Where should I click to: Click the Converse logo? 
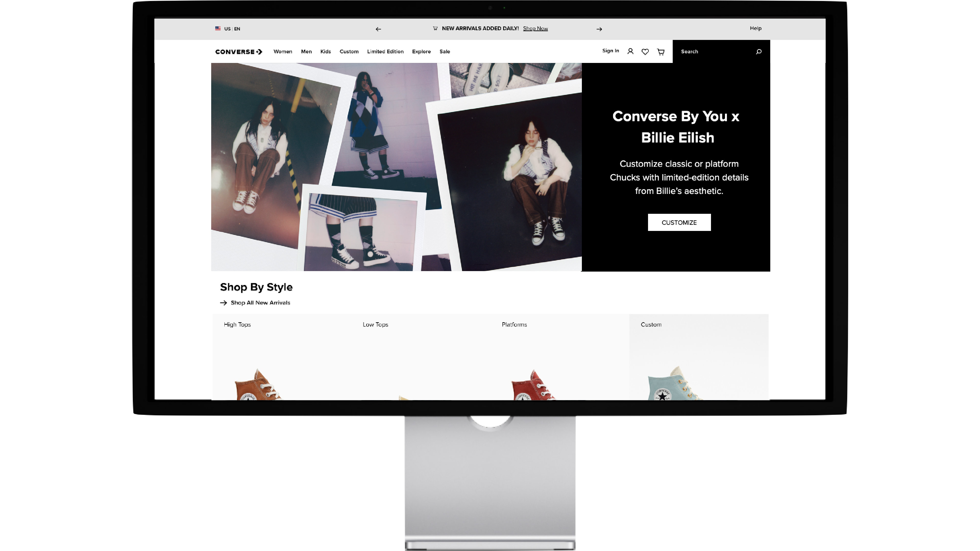coord(239,52)
